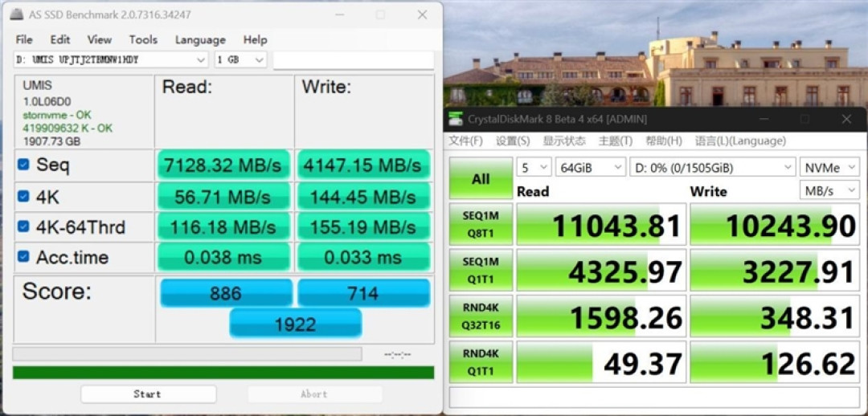The image size is (868, 416).
Task: Open the 设置(S) menu in CrystalDiskMark
Action: [x=513, y=141]
